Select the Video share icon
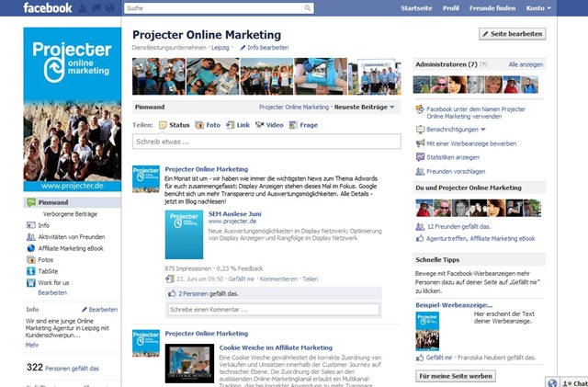Image resolution: width=588 pixels, height=387 pixels. [x=259, y=125]
